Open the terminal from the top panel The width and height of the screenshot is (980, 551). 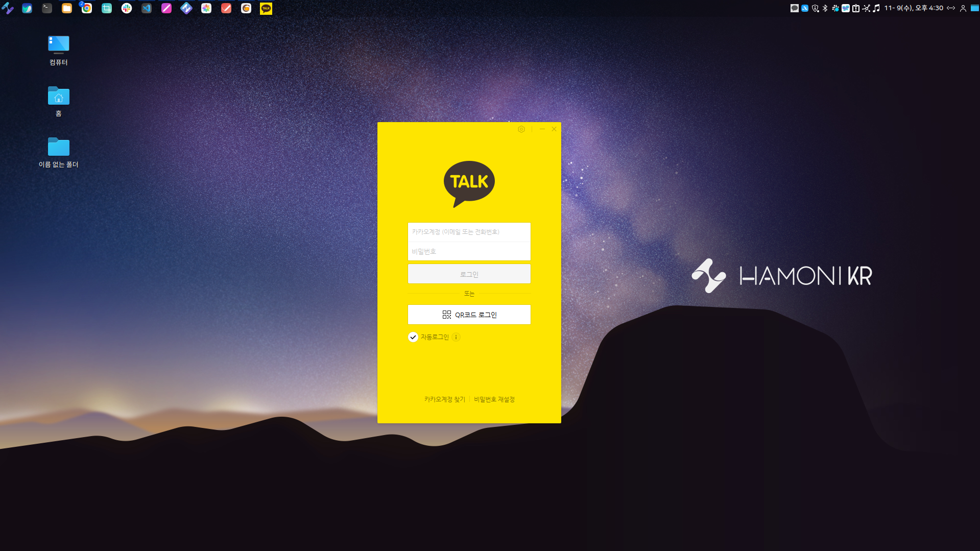47,8
